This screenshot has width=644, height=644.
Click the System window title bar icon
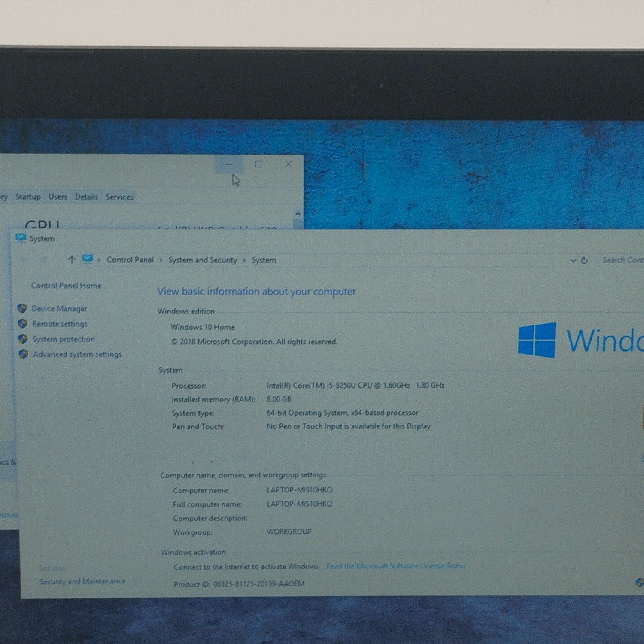point(20,238)
